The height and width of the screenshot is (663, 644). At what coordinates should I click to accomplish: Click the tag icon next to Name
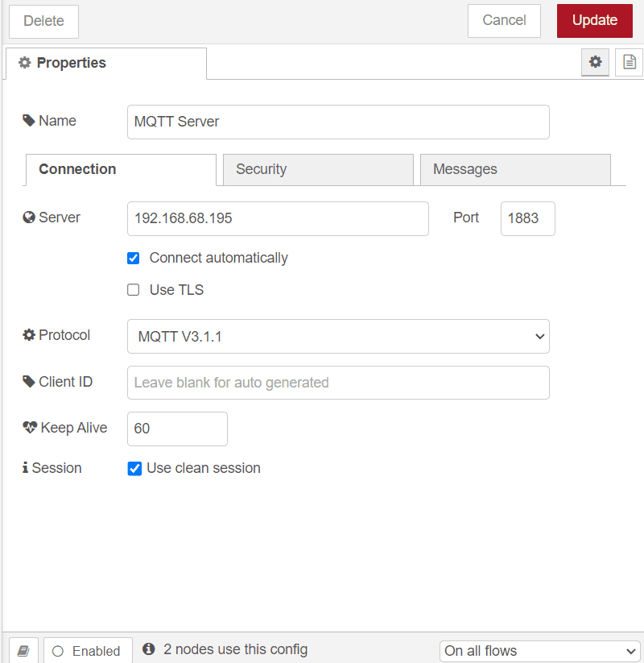27,120
